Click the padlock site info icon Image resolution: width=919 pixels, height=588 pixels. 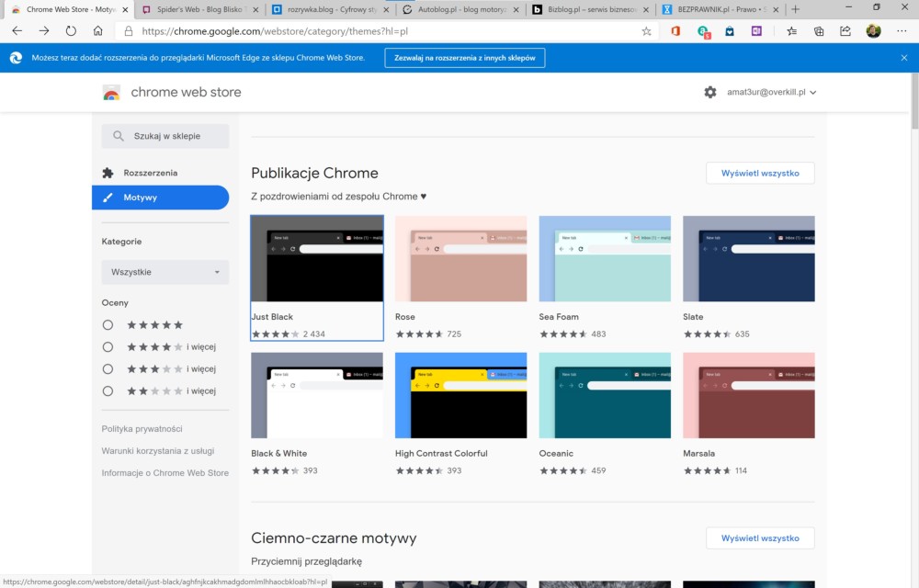click(x=129, y=31)
